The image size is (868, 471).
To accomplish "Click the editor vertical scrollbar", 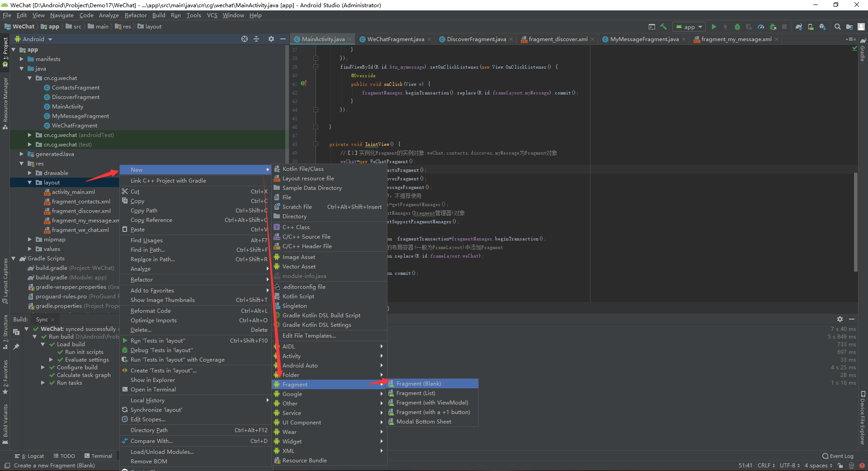I will click(855, 221).
